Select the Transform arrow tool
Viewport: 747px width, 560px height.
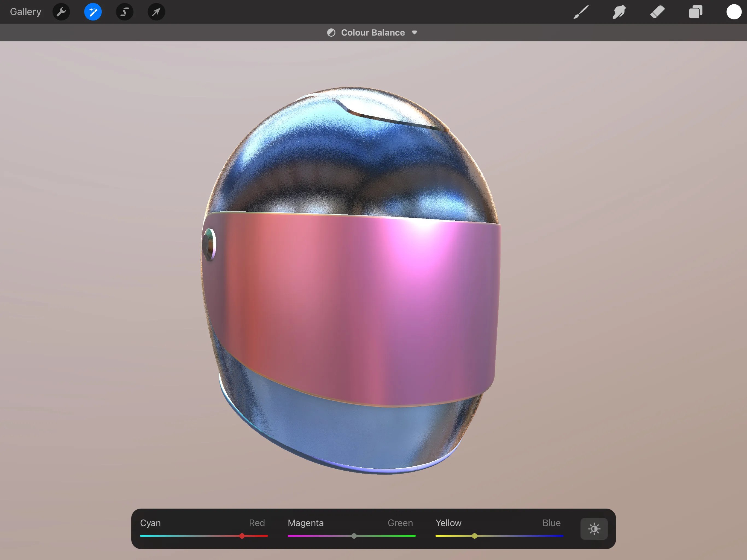pos(156,11)
